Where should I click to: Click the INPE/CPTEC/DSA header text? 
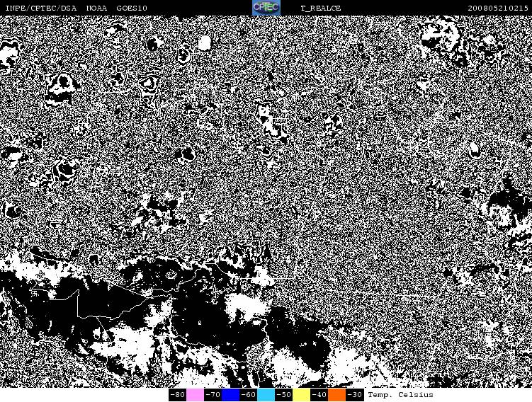point(40,8)
